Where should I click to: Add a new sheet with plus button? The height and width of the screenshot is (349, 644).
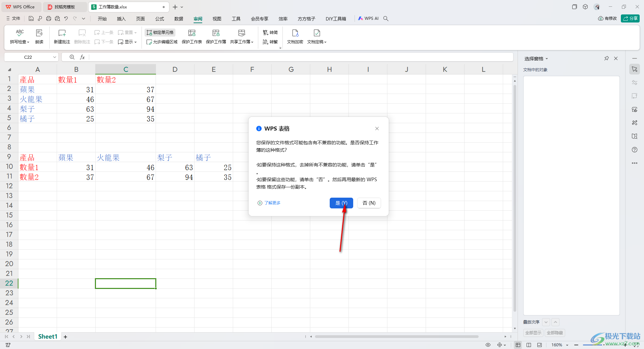click(x=65, y=337)
